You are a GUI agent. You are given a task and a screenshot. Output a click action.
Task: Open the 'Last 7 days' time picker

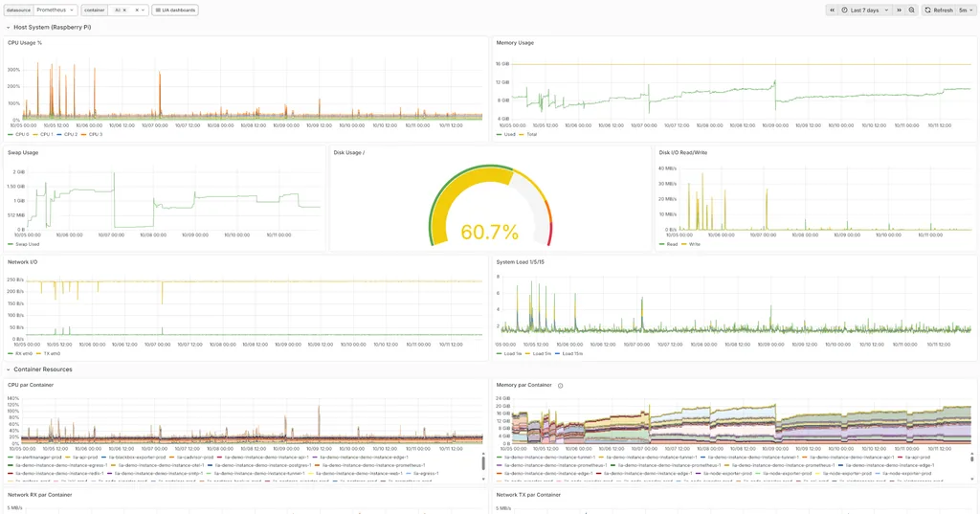click(x=865, y=10)
